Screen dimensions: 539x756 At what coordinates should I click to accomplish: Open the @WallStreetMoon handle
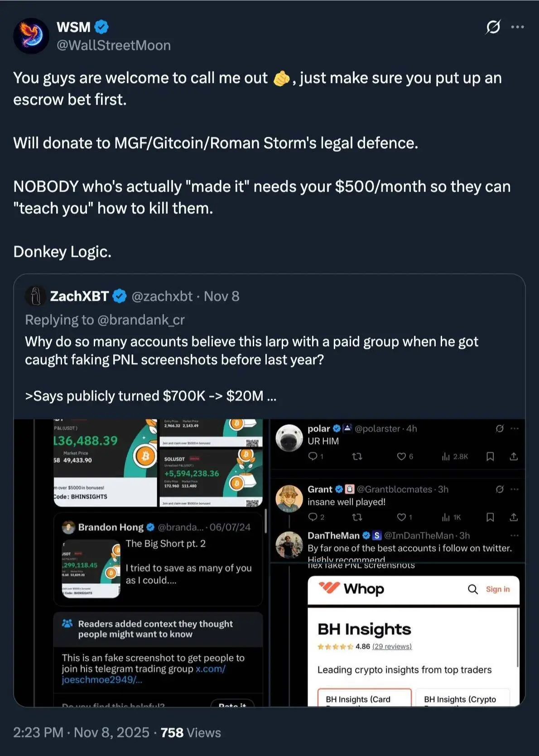[x=114, y=45]
